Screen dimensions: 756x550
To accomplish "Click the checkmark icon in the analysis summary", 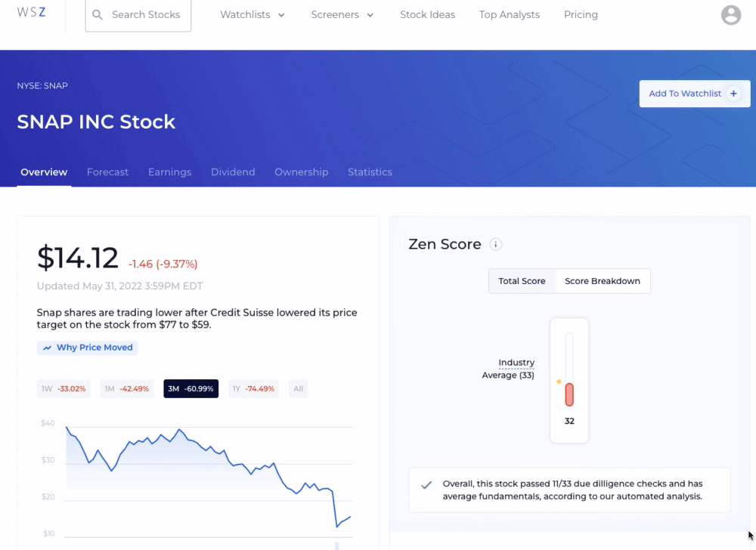I will pos(426,485).
